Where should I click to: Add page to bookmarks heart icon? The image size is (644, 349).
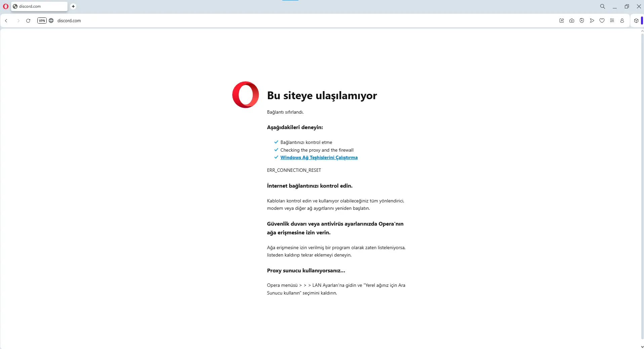coord(602,21)
